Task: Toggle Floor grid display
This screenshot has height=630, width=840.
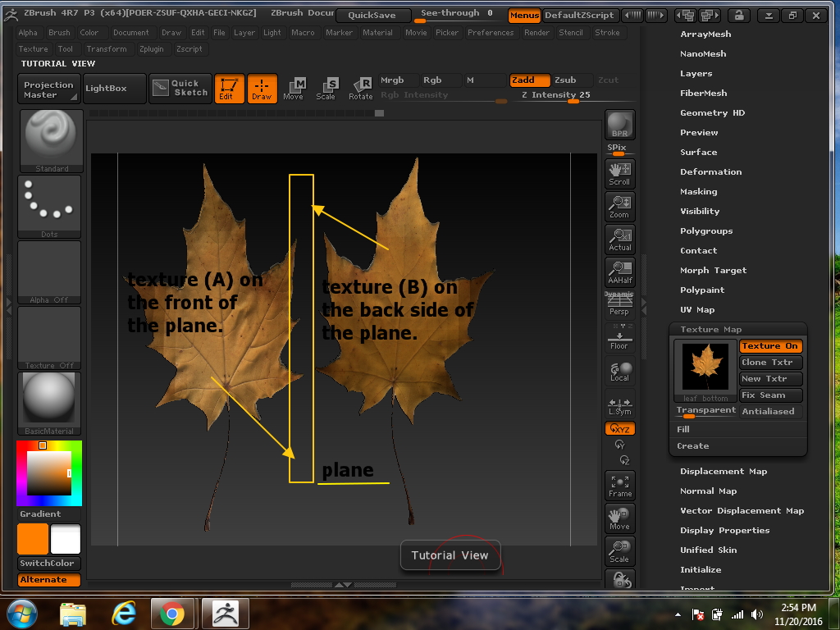Action: pos(620,337)
